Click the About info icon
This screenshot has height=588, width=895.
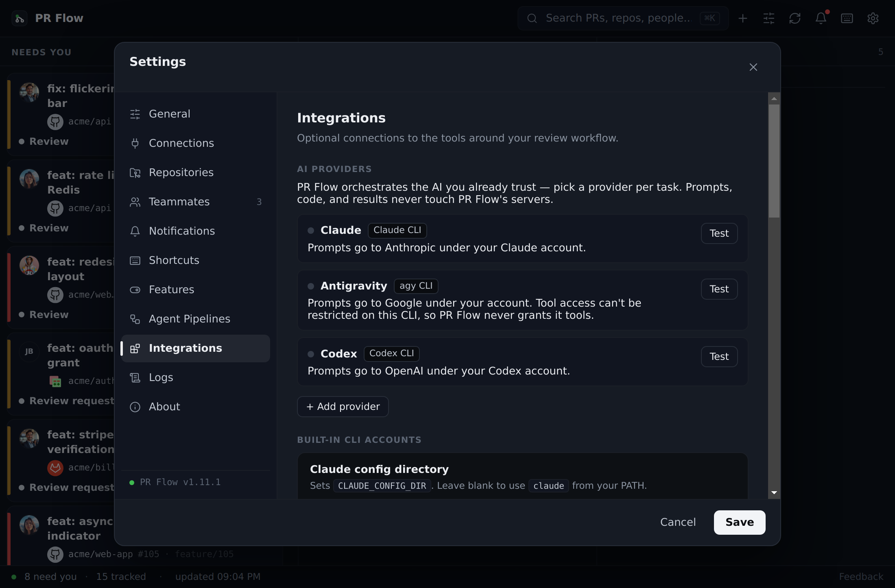point(135,407)
